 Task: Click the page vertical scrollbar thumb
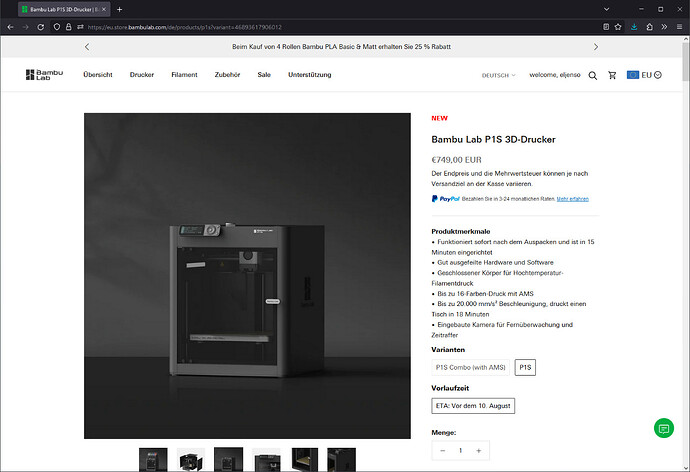[x=686, y=62]
